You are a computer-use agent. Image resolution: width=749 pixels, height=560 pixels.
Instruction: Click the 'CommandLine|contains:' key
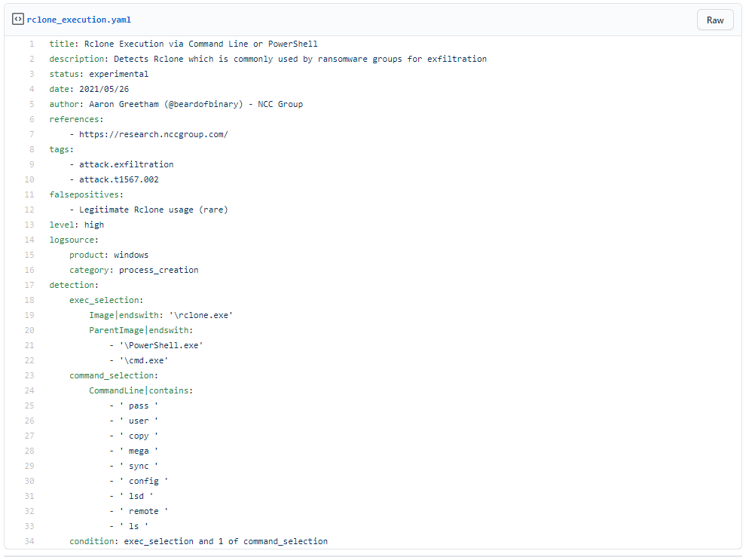pyautogui.click(x=141, y=391)
